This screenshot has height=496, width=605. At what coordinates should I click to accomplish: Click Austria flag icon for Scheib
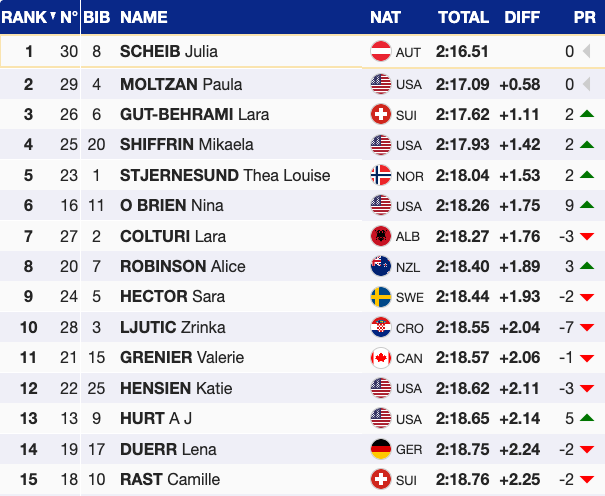pos(380,52)
